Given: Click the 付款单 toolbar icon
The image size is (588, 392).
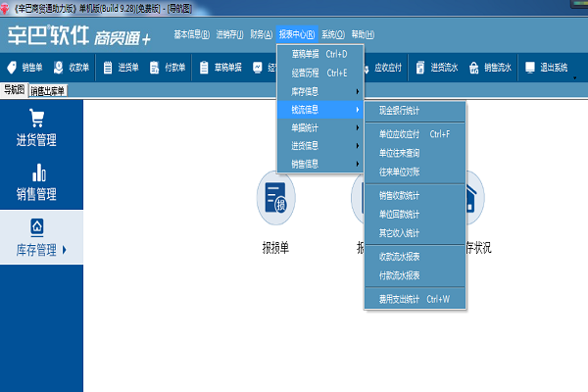Looking at the screenshot, I should (x=154, y=68).
